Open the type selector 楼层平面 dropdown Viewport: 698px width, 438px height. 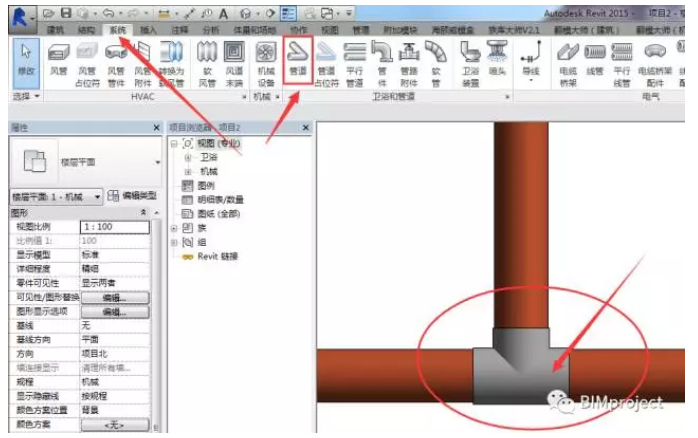click(157, 162)
